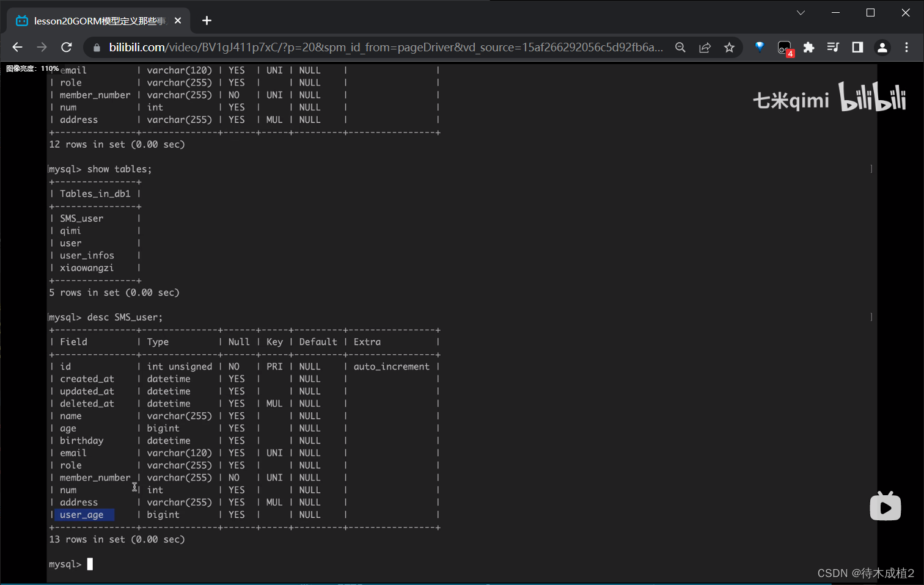Click the bilibili TV play icon

pos(885,506)
